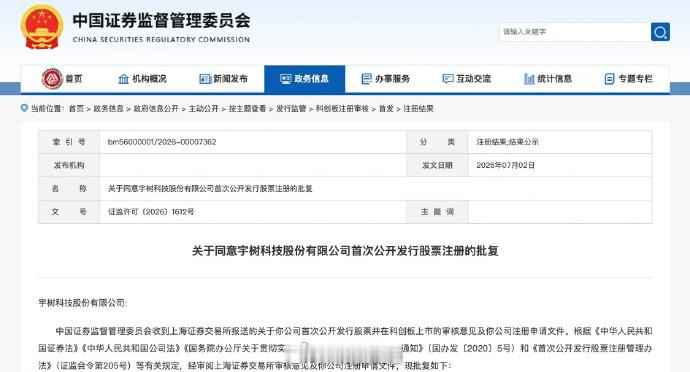Click the index number bm56000001/2026-00007362
690x372 pixels.
[162, 142]
